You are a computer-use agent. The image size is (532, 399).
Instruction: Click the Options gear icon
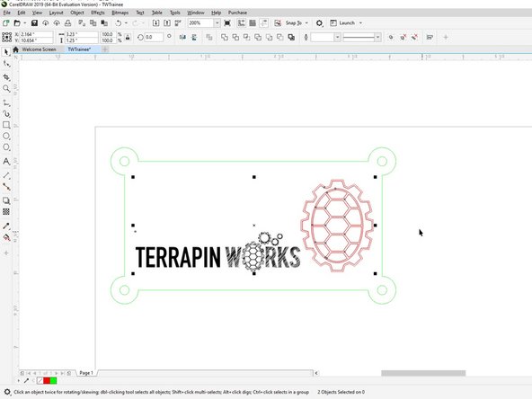click(319, 23)
